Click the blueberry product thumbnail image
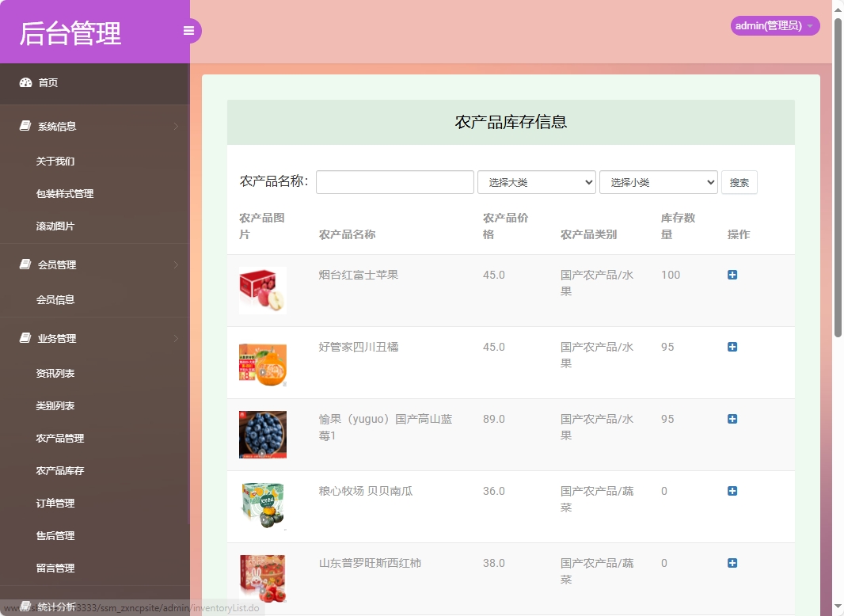844x616 pixels. tap(262, 434)
